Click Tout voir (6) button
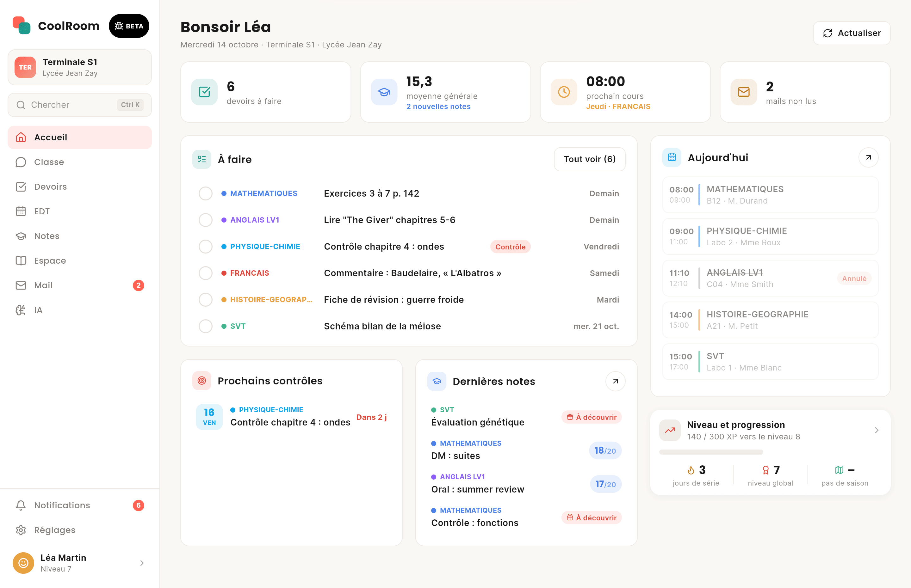 pyautogui.click(x=589, y=159)
